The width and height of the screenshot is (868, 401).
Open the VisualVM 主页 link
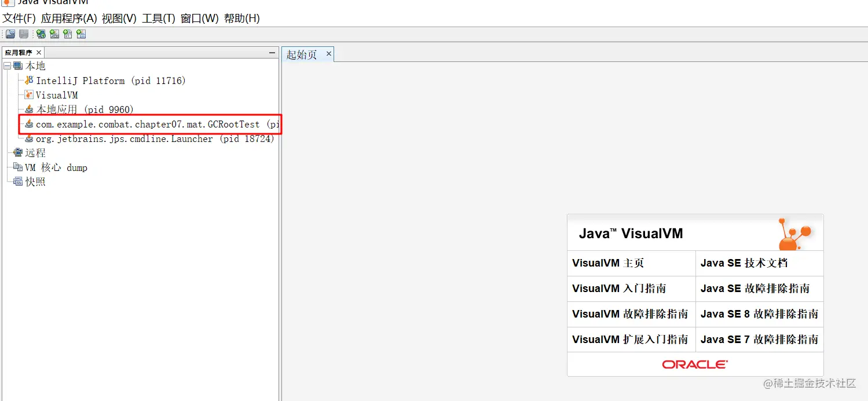(608, 263)
